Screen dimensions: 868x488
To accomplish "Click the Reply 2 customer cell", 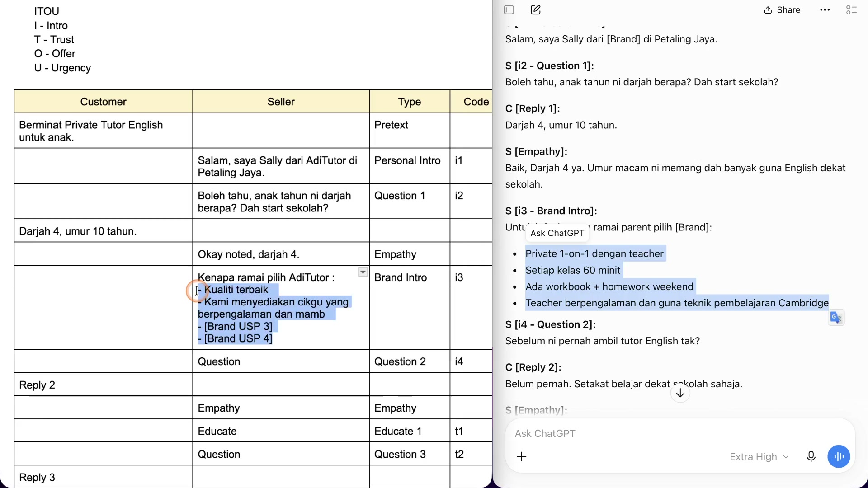I will (104, 385).
